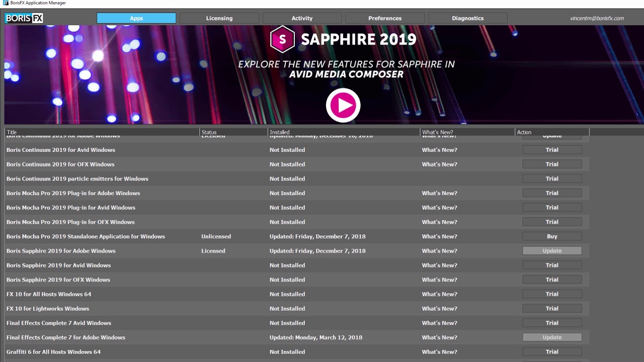Update Boris Sapphire 2019 for Adobe
The image size is (644, 362).
coord(552,251)
